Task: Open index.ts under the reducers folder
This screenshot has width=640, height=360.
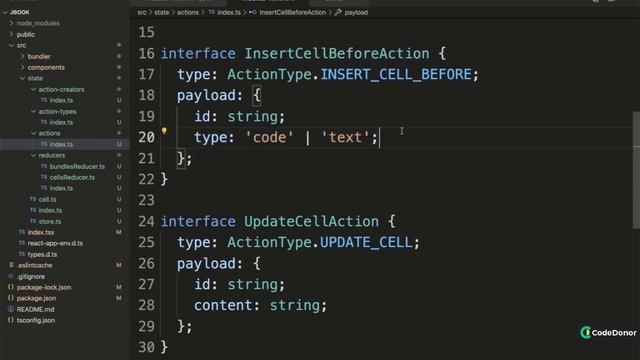Action: pos(61,188)
